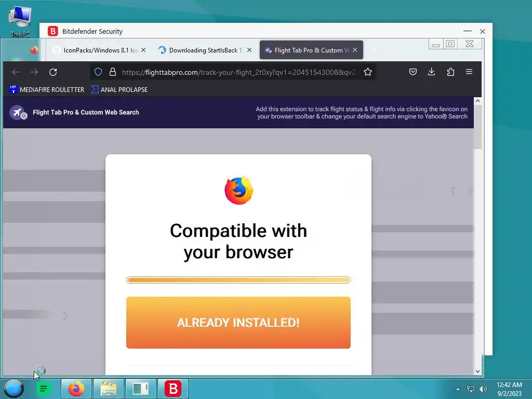Click the teal panel app taskbar icon
Viewport: 532px width, 399px height.
140,389
